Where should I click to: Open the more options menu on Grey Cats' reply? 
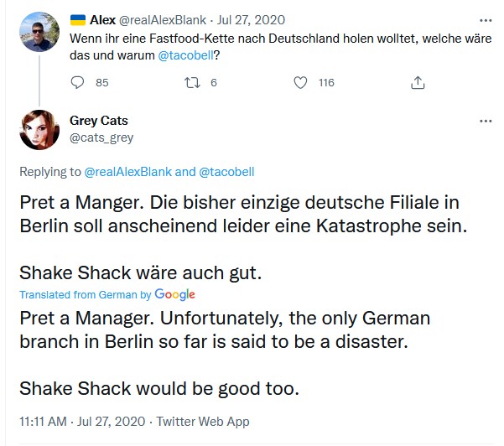pos(486,121)
